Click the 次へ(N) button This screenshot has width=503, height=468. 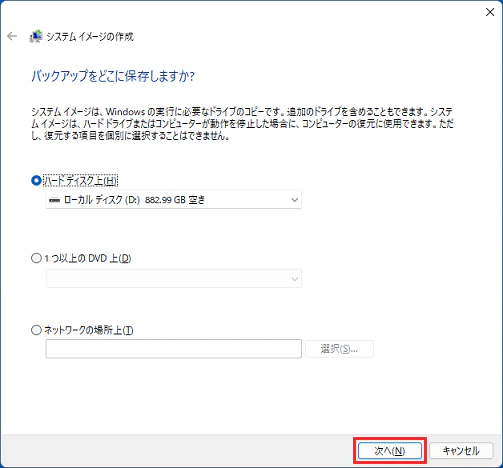(x=390, y=451)
